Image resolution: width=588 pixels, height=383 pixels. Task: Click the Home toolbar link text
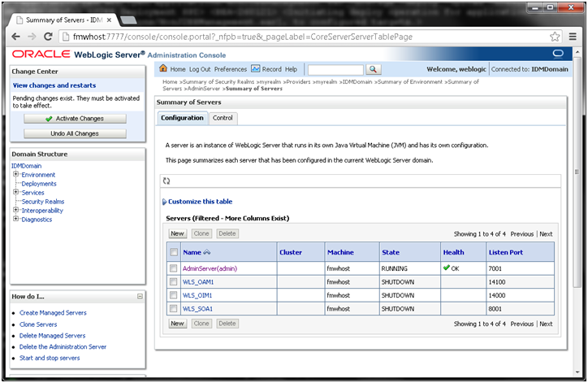coord(178,69)
